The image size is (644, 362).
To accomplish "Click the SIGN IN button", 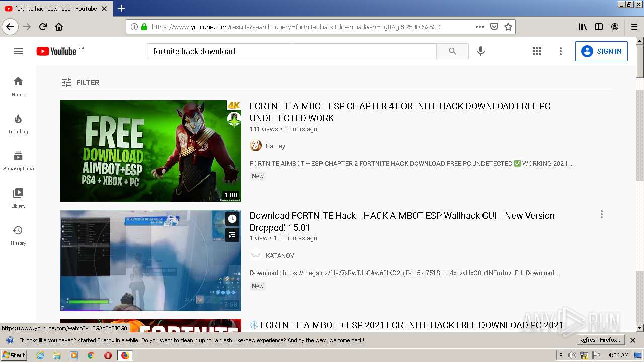I will coord(601,51).
